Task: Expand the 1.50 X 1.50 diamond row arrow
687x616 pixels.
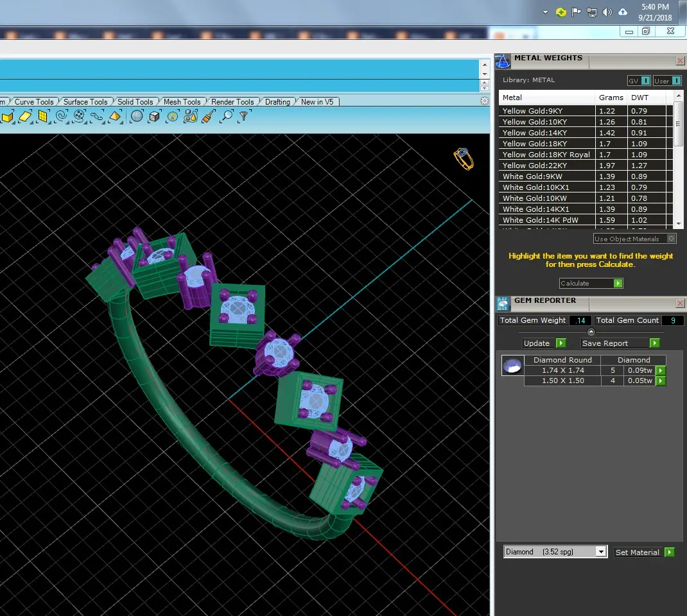Action: (x=660, y=381)
